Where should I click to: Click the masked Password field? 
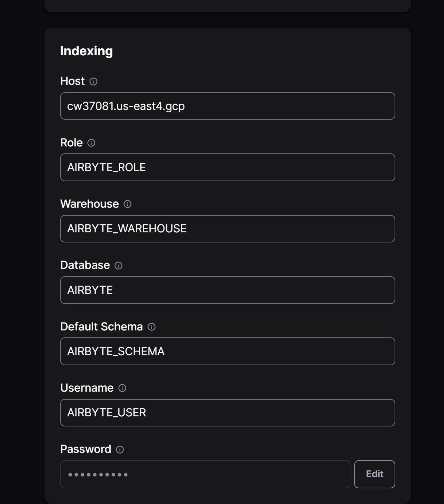tap(205, 474)
